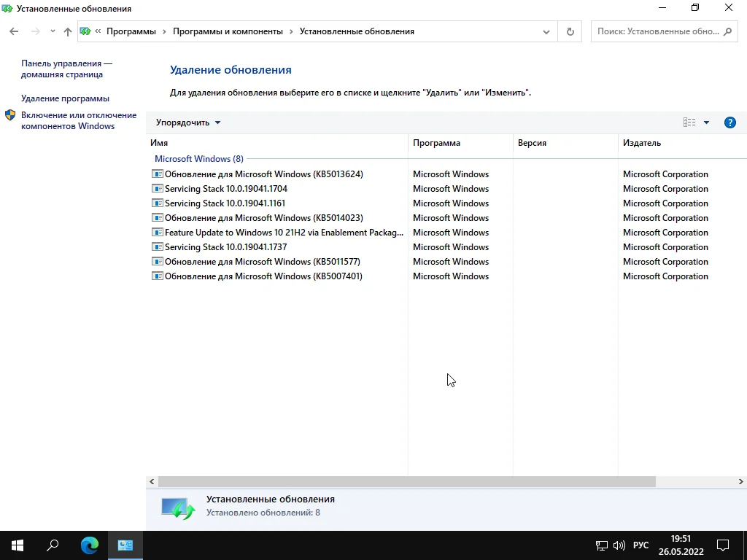747x560 pixels.
Task: Open the «Упорядочить» menu
Action: tap(188, 122)
